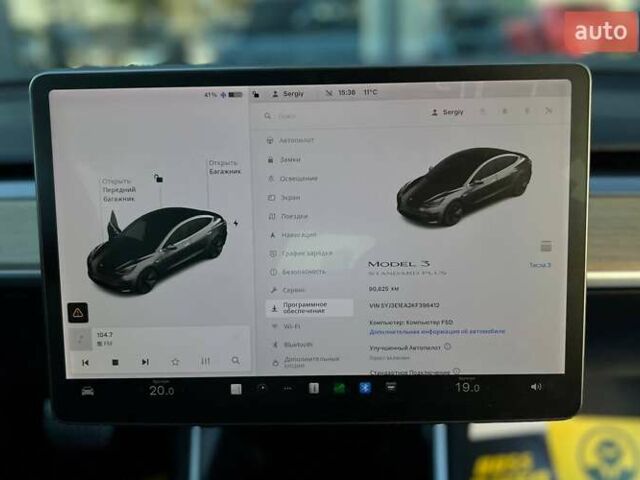Tap info icon next to Стандартное Подключение
640x480 pixels.
point(456,371)
